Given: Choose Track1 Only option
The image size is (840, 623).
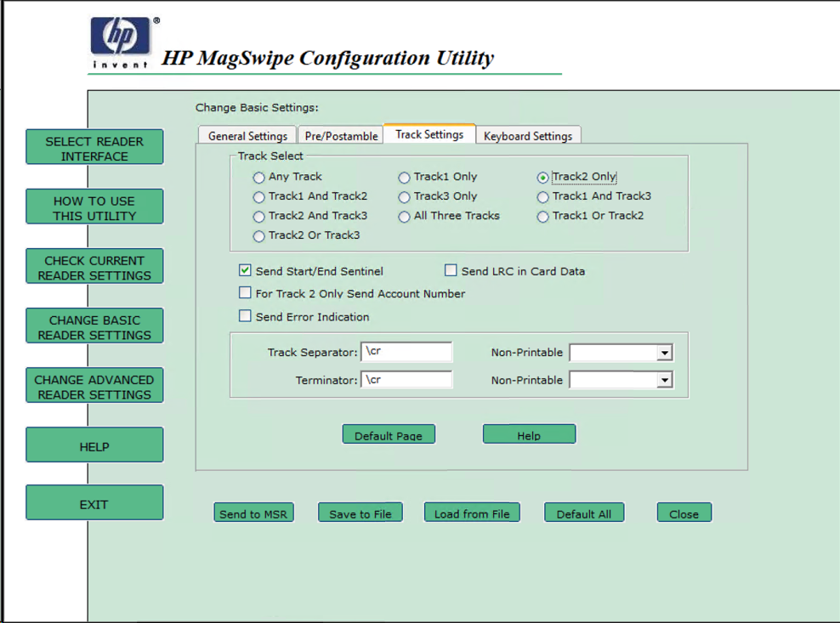Looking at the screenshot, I should click(405, 178).
